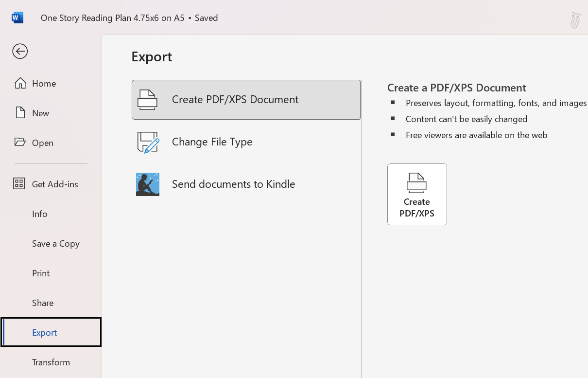Screen dimensions: 588x378
Task: Click the Word logo in the top corner
Action: pyautogui.click(x=17, y=18)
